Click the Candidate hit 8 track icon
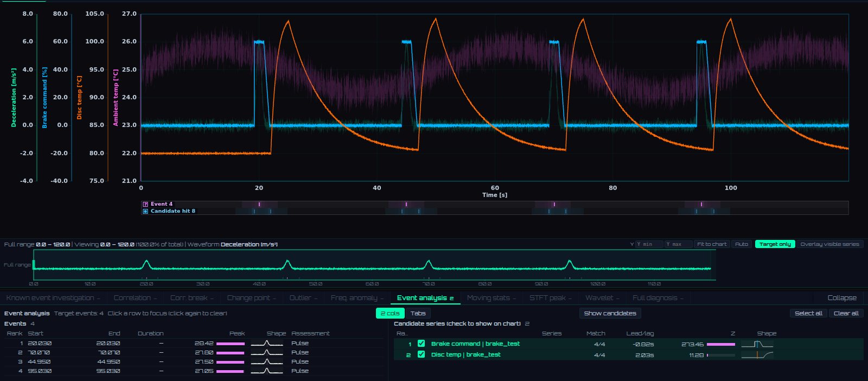Viewport: 868px width, 381px height. click(x=145, y=211)
